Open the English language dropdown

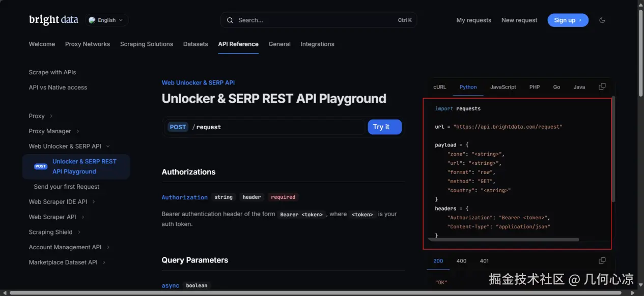coord(107,20)
